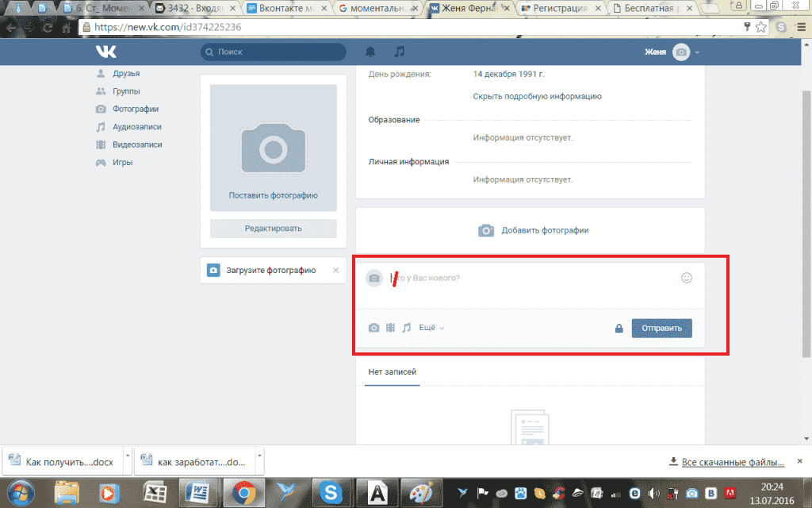This screenshot has height=508, width=812.
Task: Attach audio using music icon in post box
Action: click(x=407, y=328)
